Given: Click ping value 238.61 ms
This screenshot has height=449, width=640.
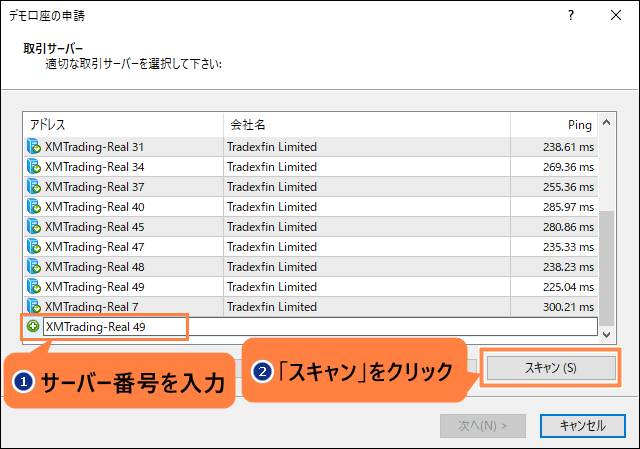Looking at the screenshot, I should tap(568, 147).
